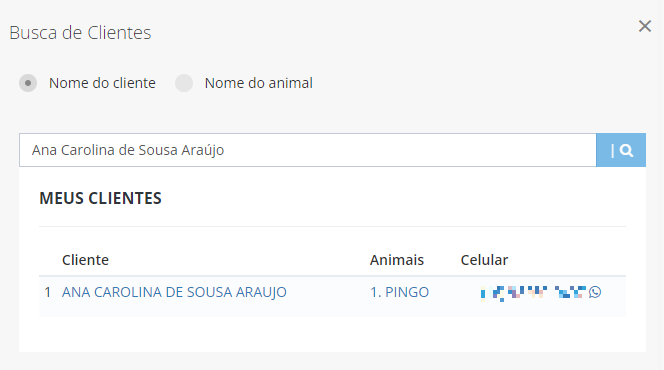Viewport: 664px width, 370px height.
Task: Open client ANA CAROLINA DE SOUSA ARAUJO
Action: [x=174, y=292]
